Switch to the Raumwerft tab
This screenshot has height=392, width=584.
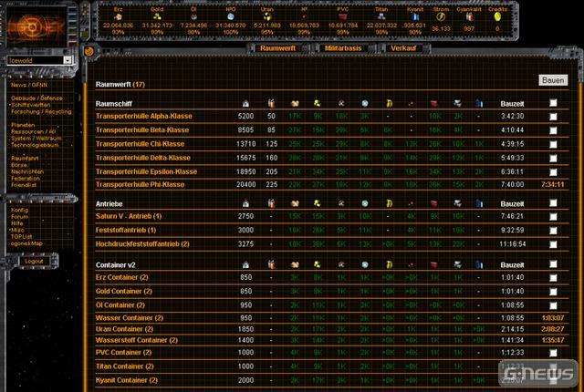pyautogui.click(x=277, y=48)
